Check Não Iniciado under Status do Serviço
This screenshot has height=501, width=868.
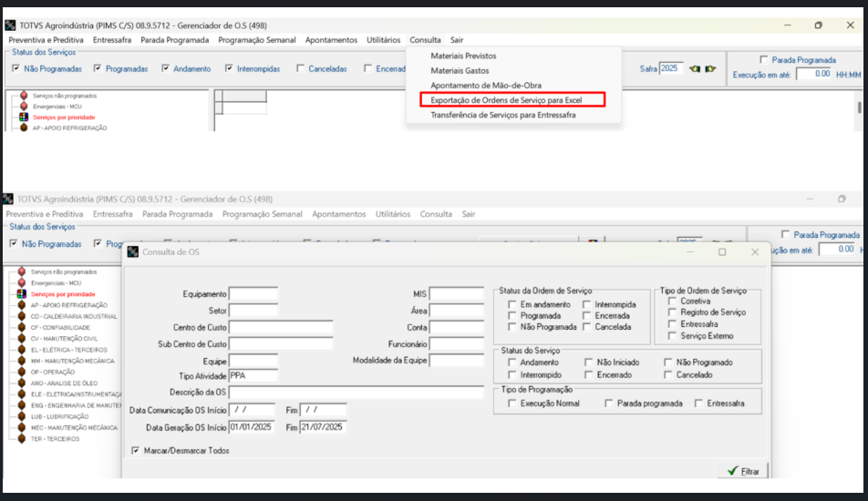click(x=588, y=363)
